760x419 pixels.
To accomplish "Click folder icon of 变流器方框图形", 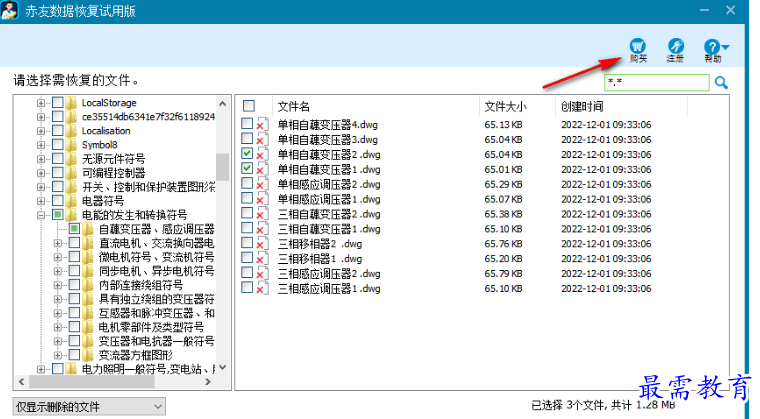I will [88, 355].
